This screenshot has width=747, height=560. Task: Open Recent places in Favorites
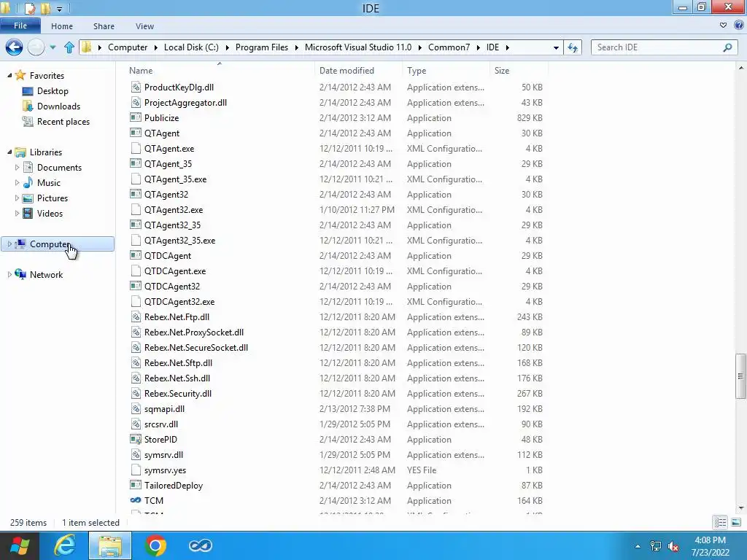pos(63,122)
